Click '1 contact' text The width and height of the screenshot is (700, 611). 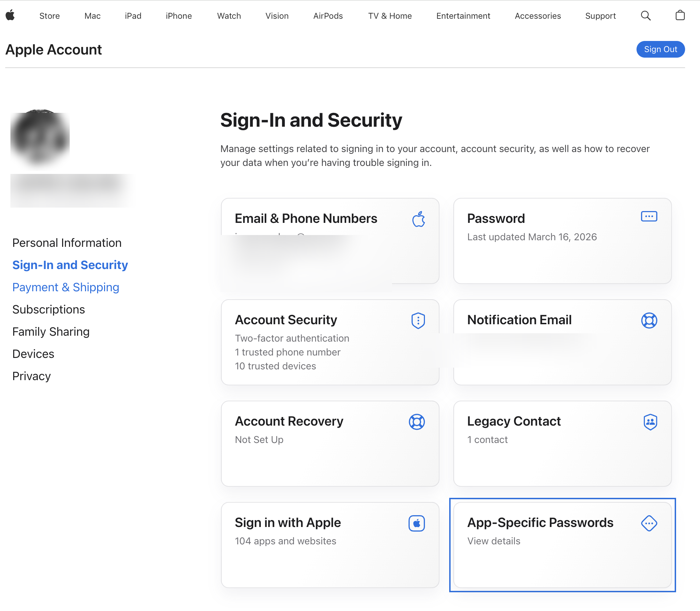pos(487,440)
